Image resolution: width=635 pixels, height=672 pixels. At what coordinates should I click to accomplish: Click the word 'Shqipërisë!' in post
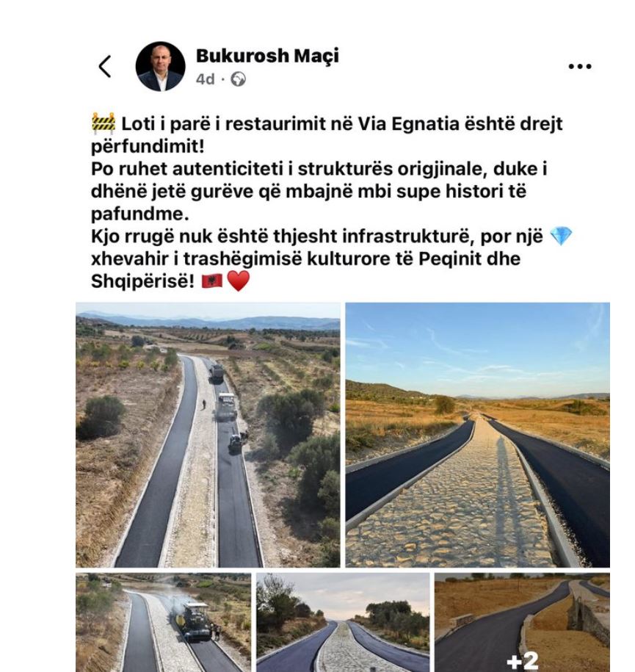[x=142, y=281]
